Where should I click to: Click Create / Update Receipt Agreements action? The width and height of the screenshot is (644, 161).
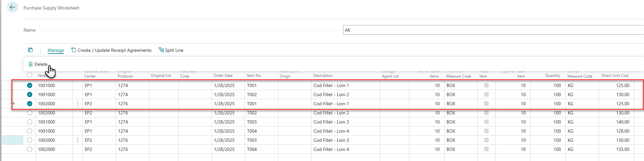click(x=114, y=50)
